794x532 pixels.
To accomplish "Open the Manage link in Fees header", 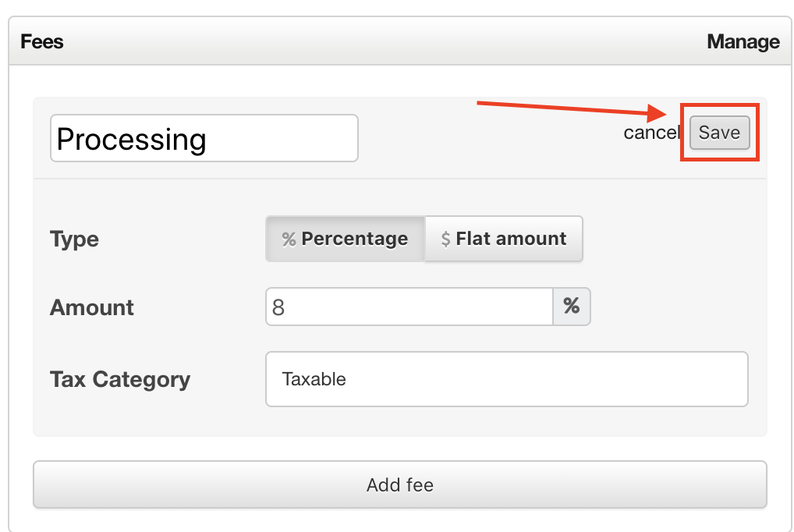I will 743,42.
